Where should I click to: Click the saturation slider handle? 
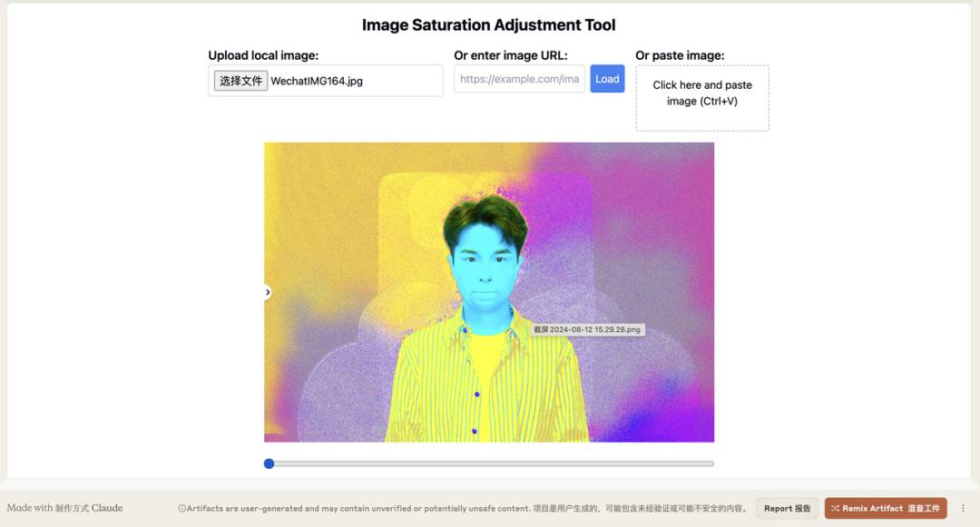click(269, 464)
